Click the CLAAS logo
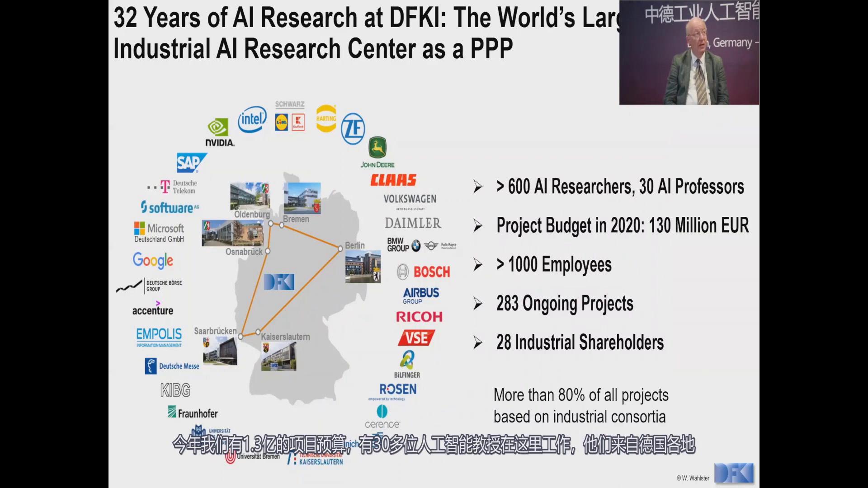 click(393, 180)
